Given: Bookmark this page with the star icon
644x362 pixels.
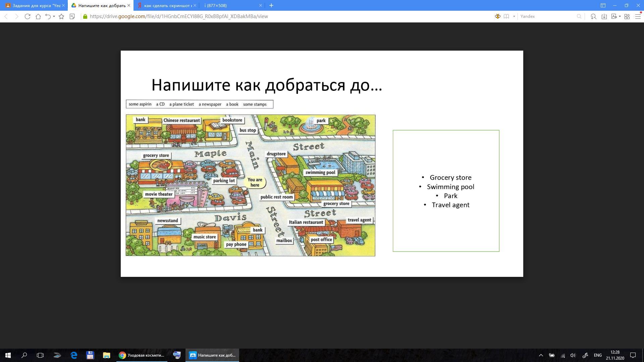Looking at the screenshot, I should click(61, 16).
